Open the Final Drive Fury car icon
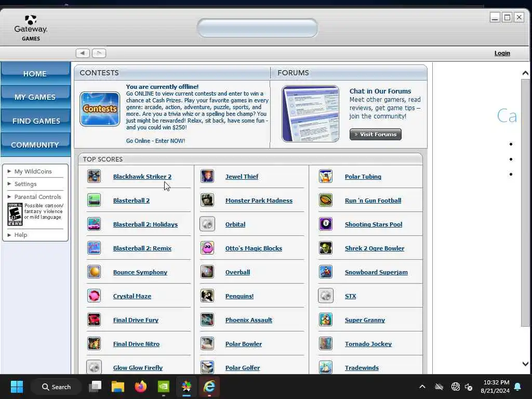This screenshot has width=532, height=399. pyautogui.click(x=94, y=320)
